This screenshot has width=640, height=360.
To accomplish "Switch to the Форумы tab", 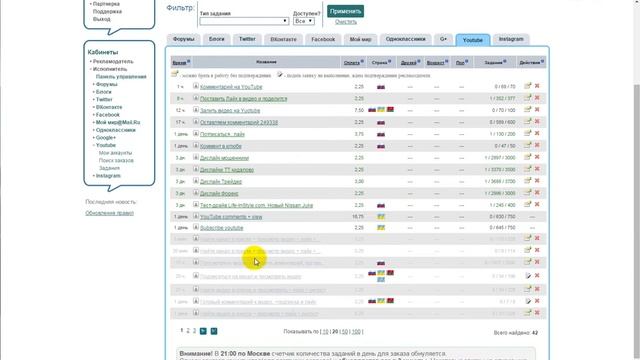I will (184, 39).
